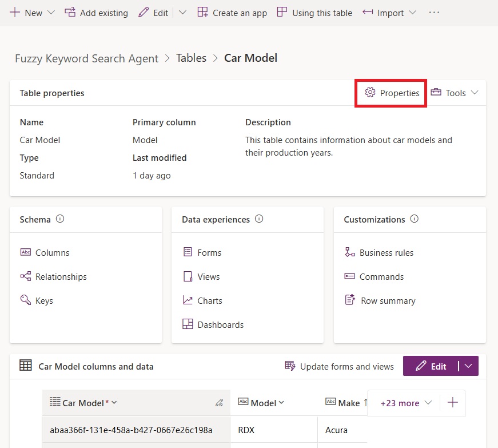Click the Create an app icon
The image size is (498, 448).
click(x=202, y=12)
